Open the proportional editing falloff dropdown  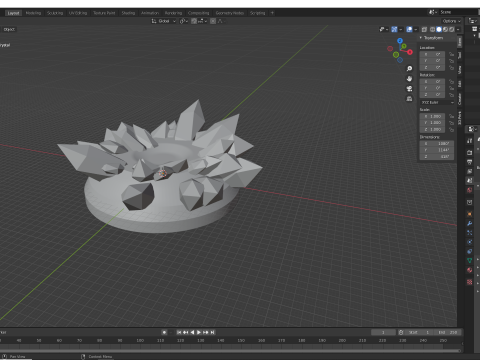coord(221,21)
